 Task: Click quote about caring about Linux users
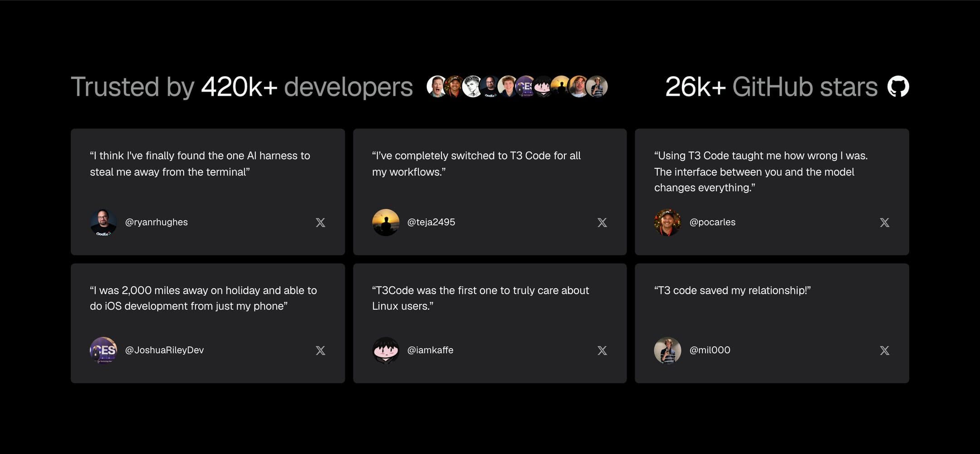coord(480,298)
